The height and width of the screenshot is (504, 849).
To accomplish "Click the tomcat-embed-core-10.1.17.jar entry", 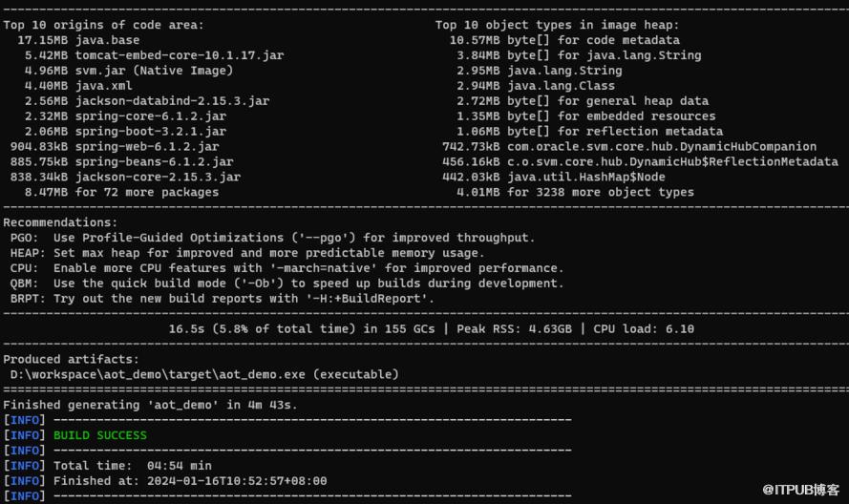I will click(x=180, y=55).
